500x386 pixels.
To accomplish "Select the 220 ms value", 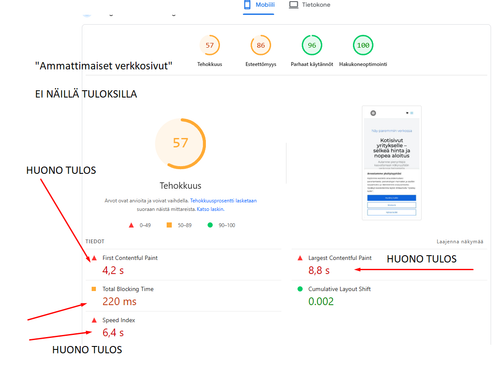I will [119, 301].
